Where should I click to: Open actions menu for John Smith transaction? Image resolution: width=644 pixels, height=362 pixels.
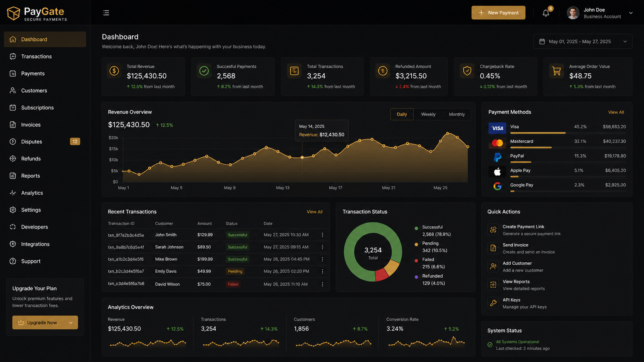pos(322,235)
